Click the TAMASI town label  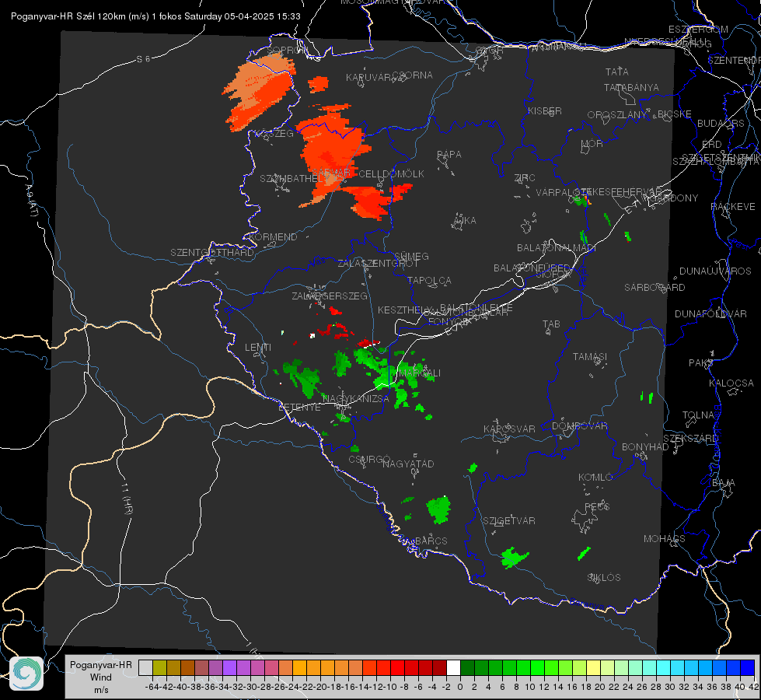pos(590,356)
